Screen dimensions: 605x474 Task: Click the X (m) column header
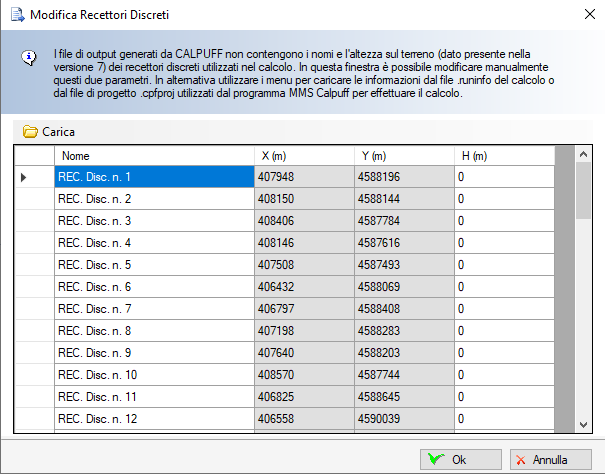pyautogui.click(x=304, y=156)
